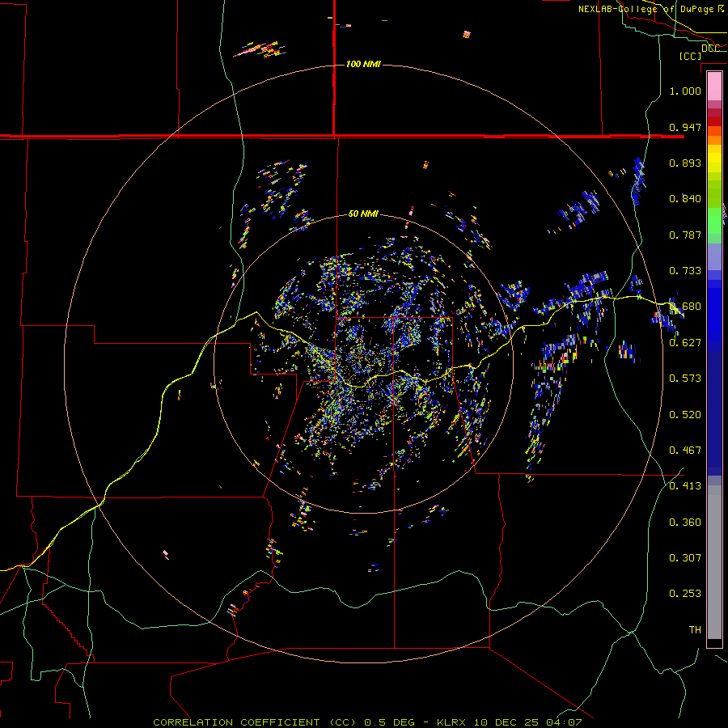Select the 100 NMI range ring label
728x728 pixels.
click(363, 64)
